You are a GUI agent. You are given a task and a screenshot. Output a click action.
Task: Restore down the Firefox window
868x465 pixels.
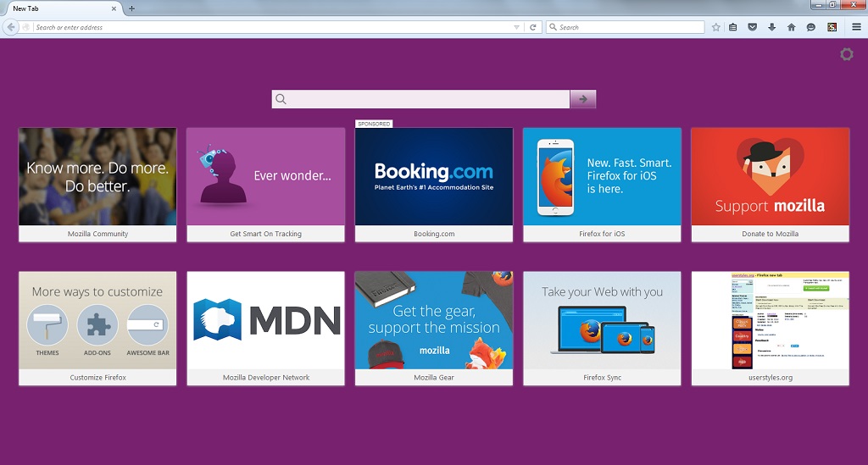click(x=832, y=4)
